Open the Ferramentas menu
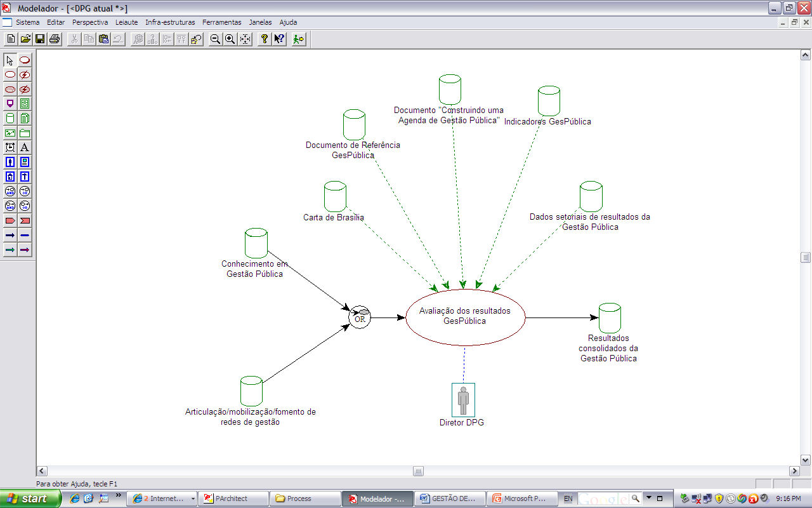Image resolution: width=812 pixels, height=508 pixels. [222, 22]
